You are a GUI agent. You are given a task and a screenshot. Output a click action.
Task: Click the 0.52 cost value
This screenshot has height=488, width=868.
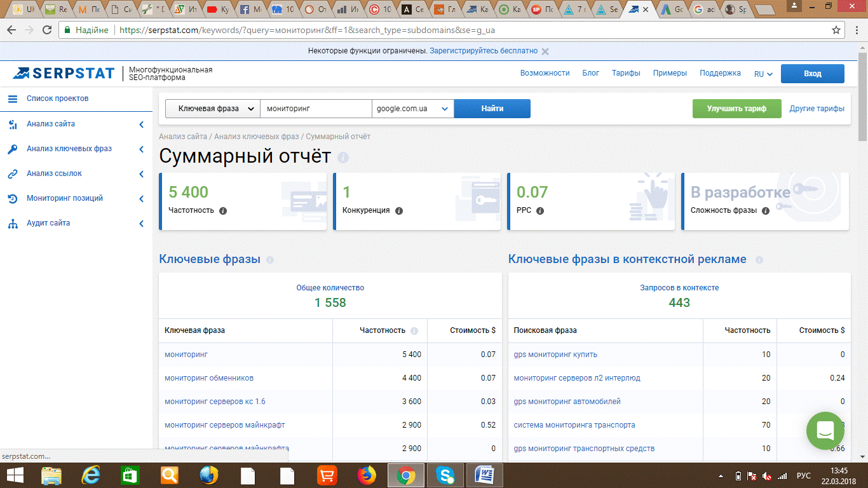click(489, 425)
